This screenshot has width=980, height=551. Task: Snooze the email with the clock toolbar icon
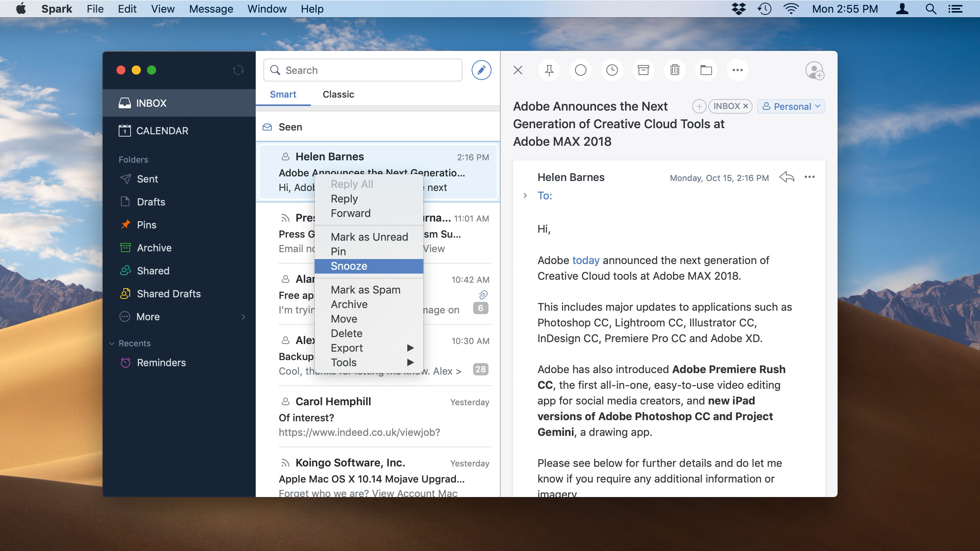point(612,70)
